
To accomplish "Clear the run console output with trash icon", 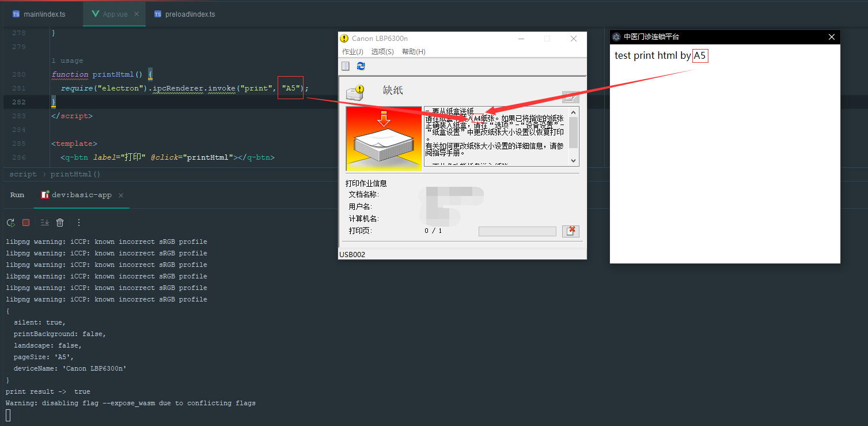I will pos(60,222).
